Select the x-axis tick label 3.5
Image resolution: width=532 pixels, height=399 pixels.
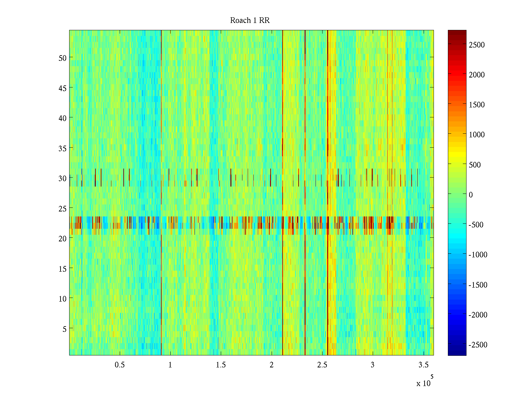click(x=423, y=365)
